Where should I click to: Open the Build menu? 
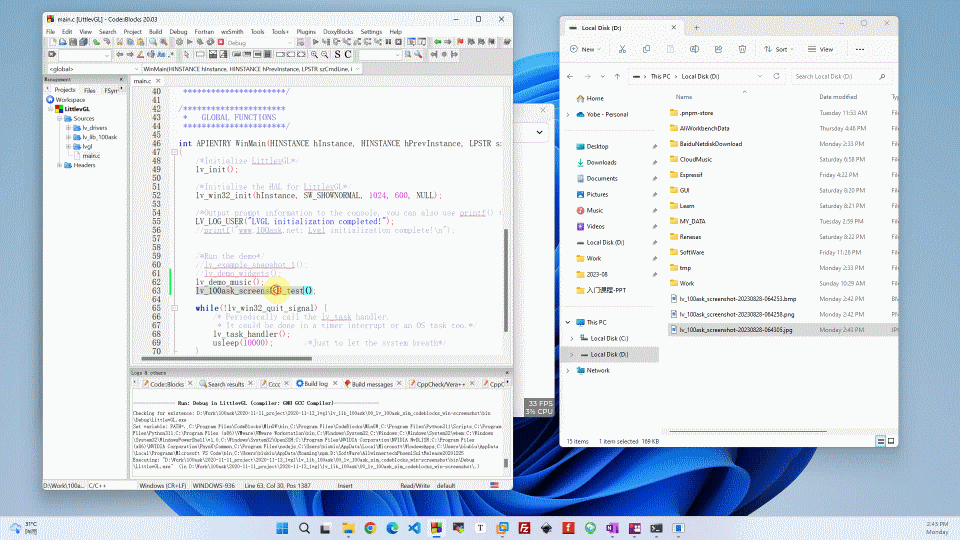(x=156, y=32)
